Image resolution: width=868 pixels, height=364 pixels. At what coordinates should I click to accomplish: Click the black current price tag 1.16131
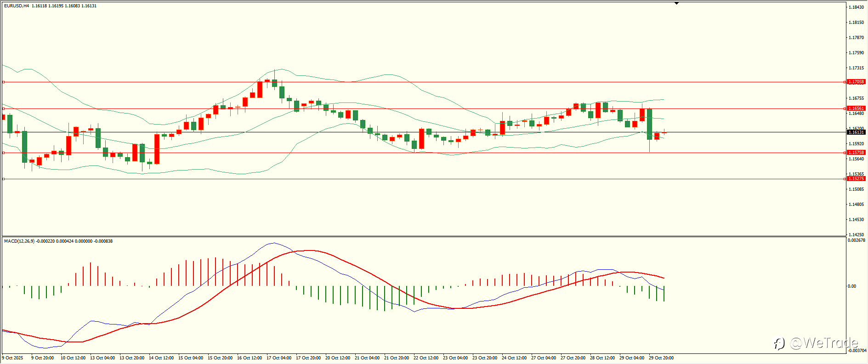(857, 132)
